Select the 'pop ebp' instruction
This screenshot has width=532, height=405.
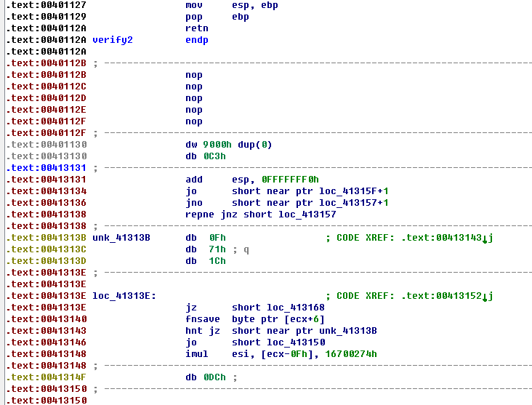[217, 17]
